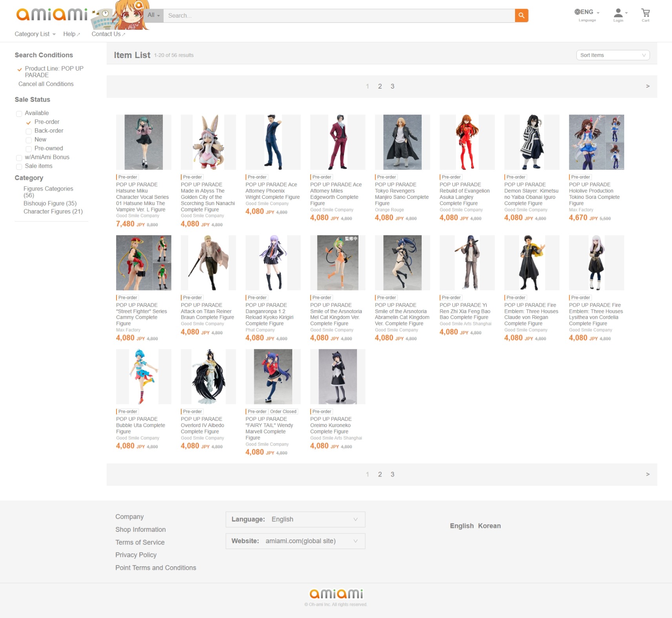Focus the search input field

pyautogui.click(x=339, y=15)
